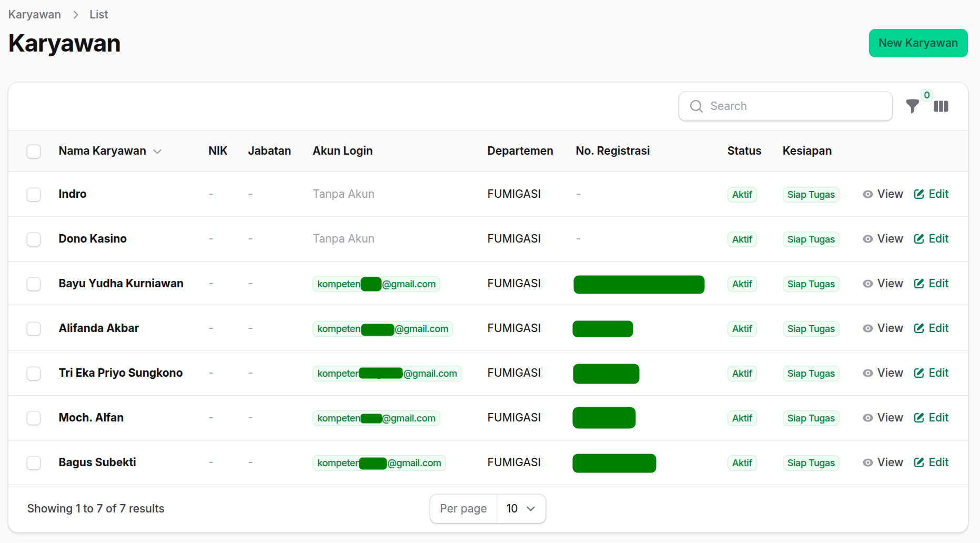This screenshot has width=980, height=543.
Task: View Tri Eka Priyo Sungkono's record
Action: [883, 373]
